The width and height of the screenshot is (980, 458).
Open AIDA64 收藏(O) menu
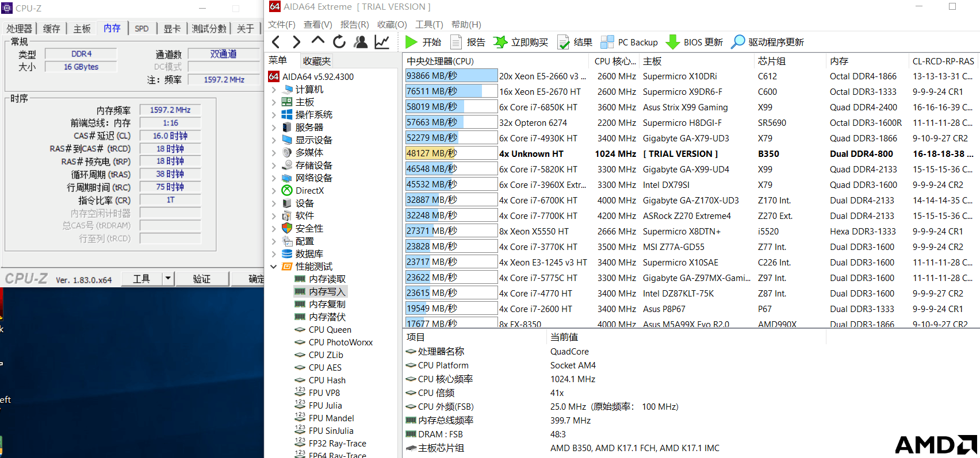[392, 25]
